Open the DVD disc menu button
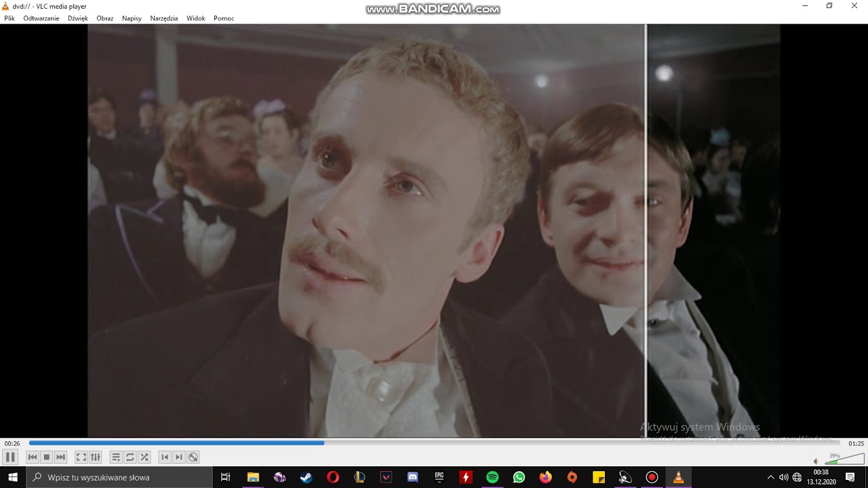The width and height of the screenshot is (868, 488). pyautogui.click(x=193, y=457)
